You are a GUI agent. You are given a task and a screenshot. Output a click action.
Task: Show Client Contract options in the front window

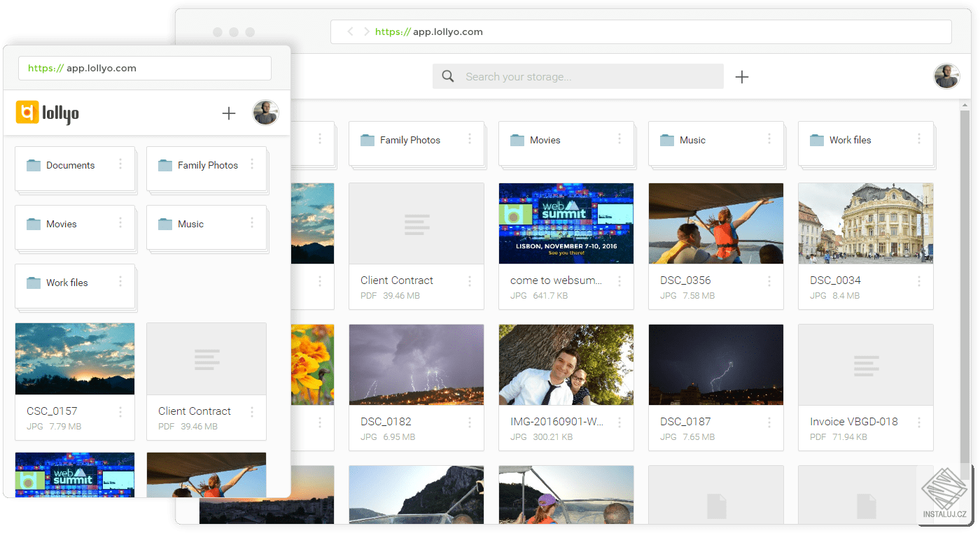(x=252, y=412)
